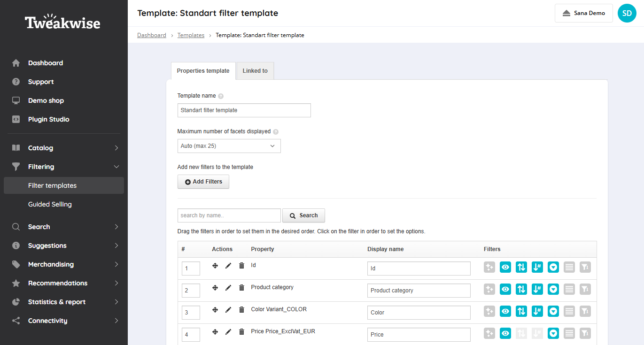The height and width of the screenshot is (345, 644).
Task: Open the SD user avatar menu
Action: point(627,13)
